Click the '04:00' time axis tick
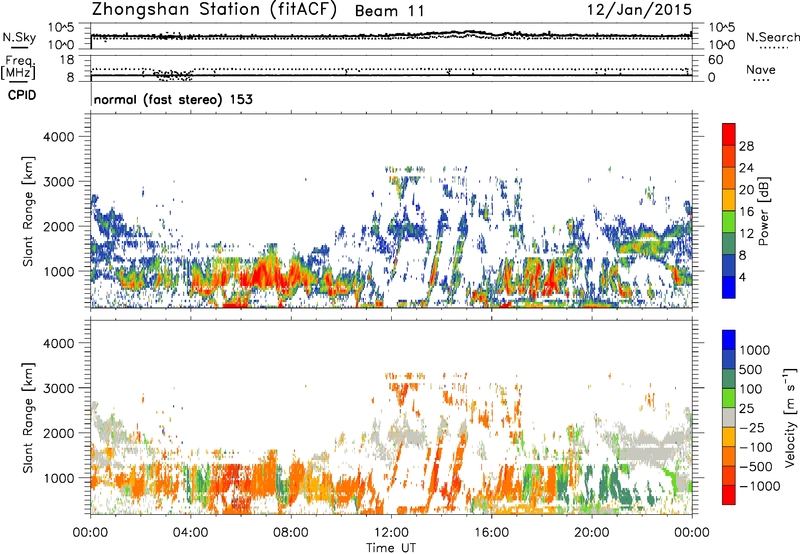This screenshot has height=554, width=800. point(190,533)
